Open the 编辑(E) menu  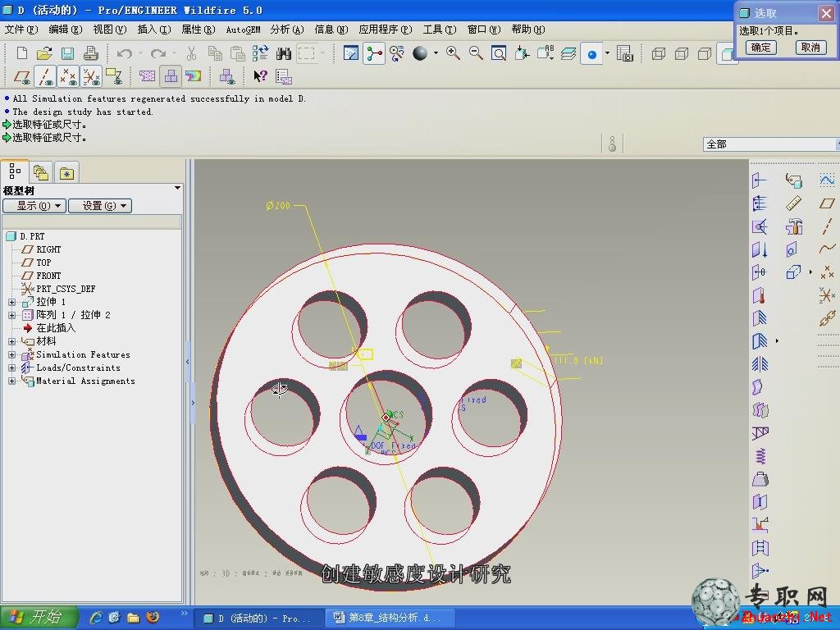pos(66,30)
